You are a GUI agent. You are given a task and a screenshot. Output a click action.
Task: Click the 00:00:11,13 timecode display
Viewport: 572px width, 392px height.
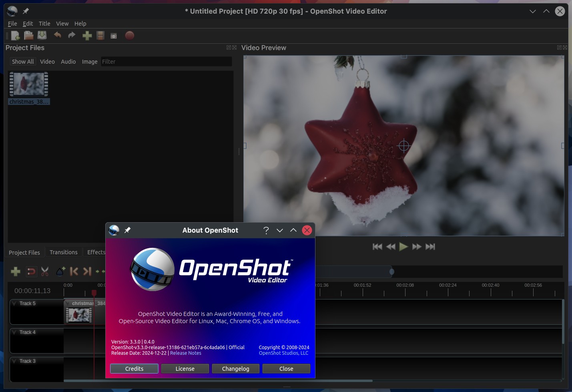click(32, 291)
